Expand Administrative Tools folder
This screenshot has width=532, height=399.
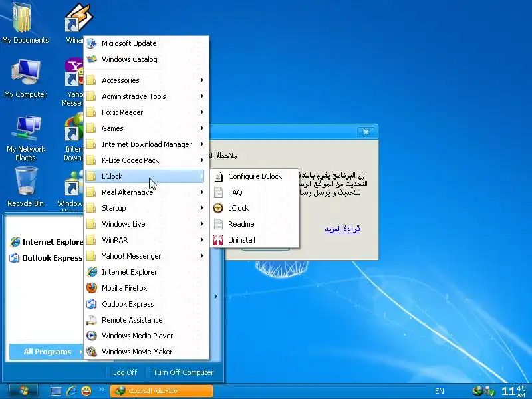(x=145, y=96)
